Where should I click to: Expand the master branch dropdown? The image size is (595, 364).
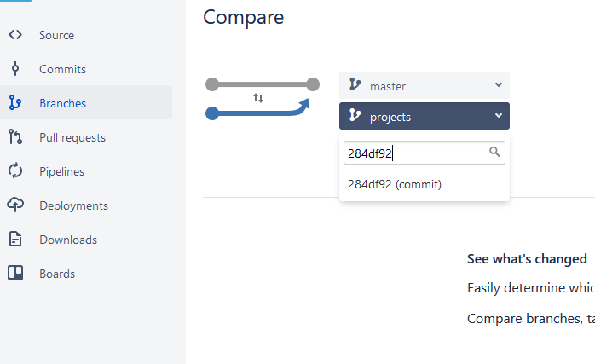point(425,85)
